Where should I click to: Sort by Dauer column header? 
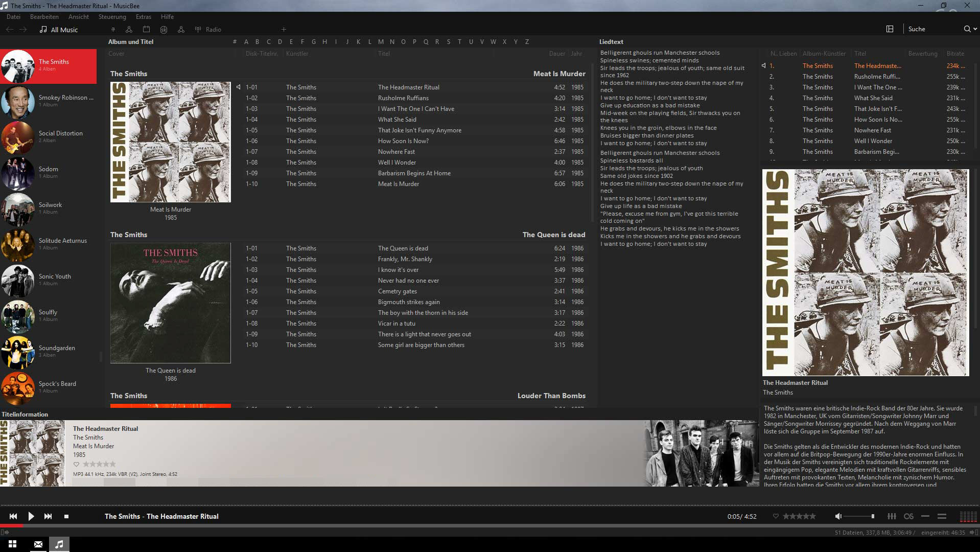point(557,54)
